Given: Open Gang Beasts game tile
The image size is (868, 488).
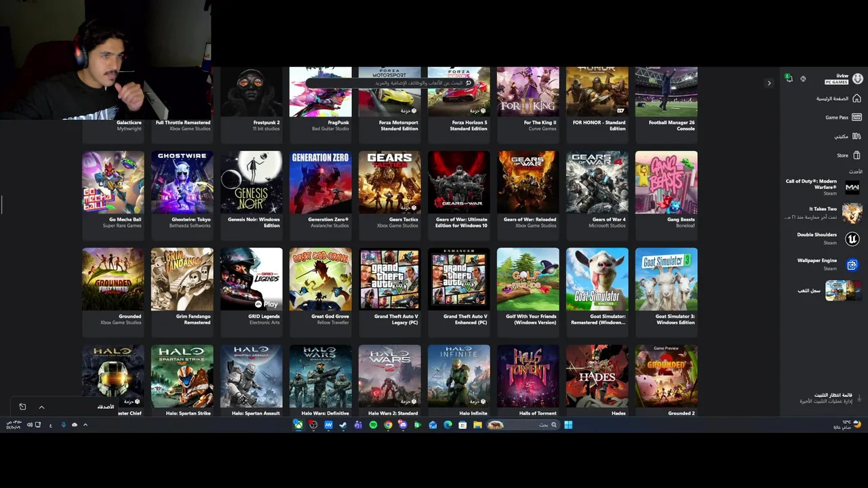Looking at the screenshot, I should 667,195.
